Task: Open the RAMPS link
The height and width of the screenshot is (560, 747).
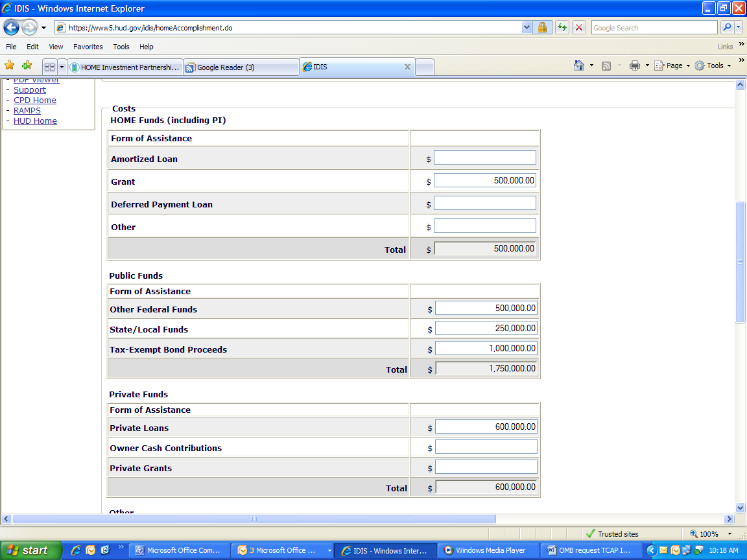Action: (27, 110)
